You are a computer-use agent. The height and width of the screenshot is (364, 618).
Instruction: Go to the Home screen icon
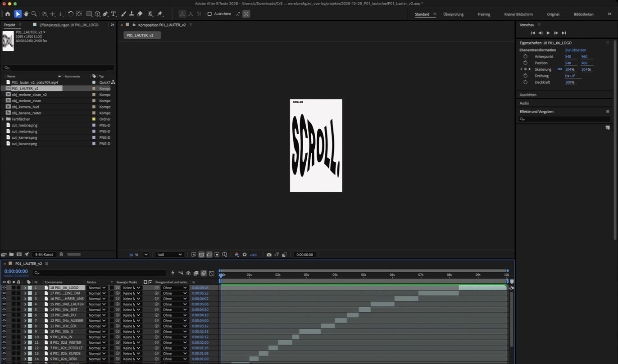8,14
